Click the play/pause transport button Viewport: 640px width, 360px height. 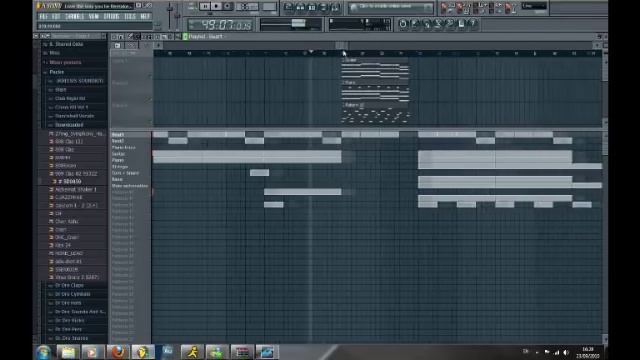click(205, 6)
